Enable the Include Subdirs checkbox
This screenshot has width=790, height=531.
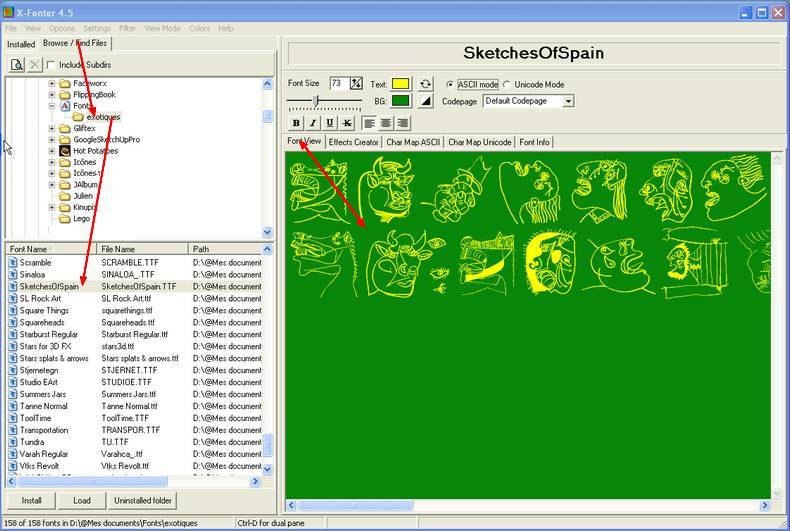pos(50,65)
